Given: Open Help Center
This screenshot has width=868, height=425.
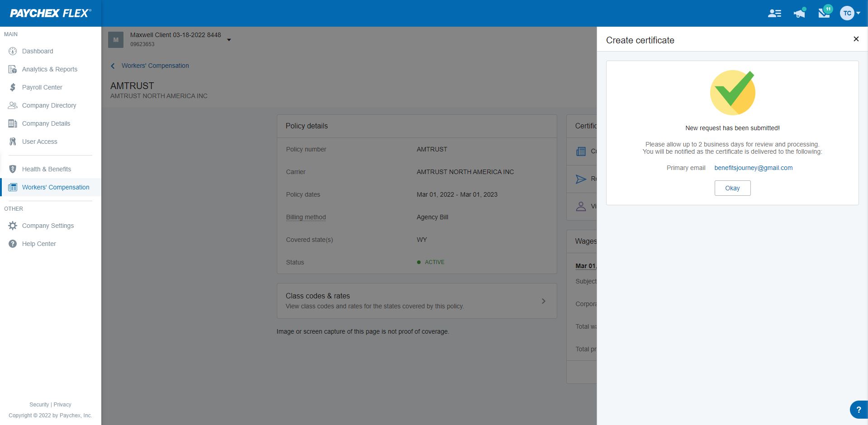Looking at the screenshot, I should [x=39, y=244].
